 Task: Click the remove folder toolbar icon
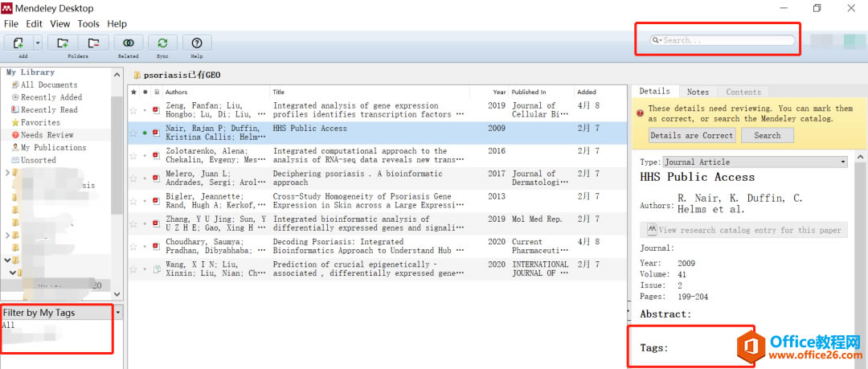point(93,43)
